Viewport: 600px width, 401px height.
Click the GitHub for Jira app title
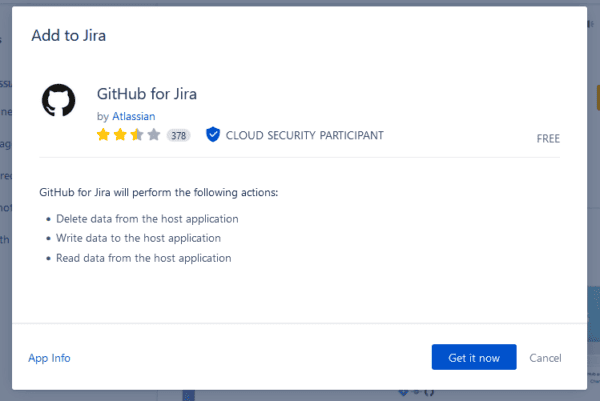147,94
